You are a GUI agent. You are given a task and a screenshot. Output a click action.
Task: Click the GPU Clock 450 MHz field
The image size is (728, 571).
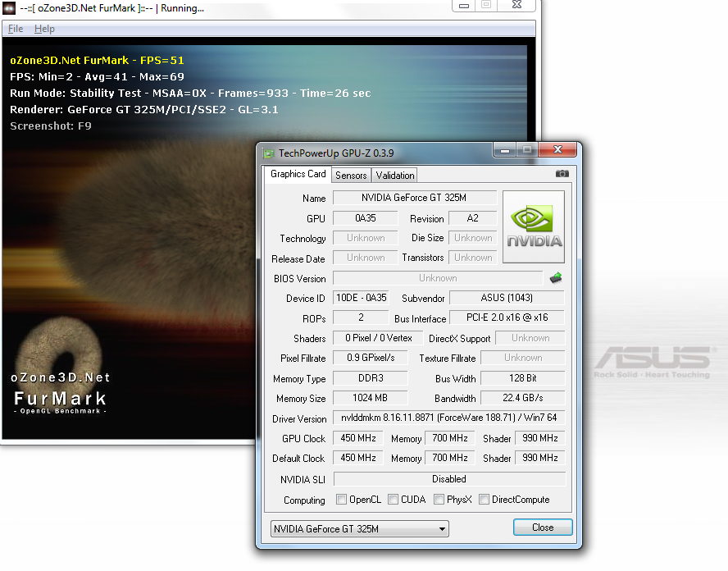click(x=358, y=438)
